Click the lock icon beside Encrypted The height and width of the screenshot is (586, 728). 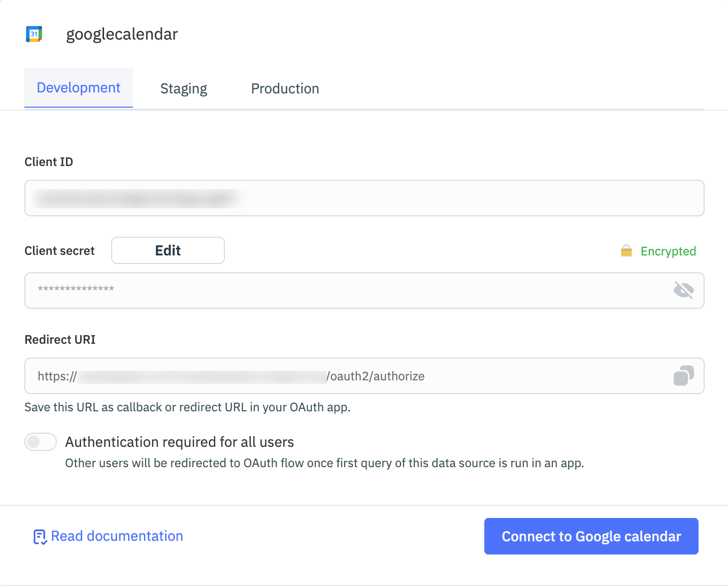tap(626, 251)
